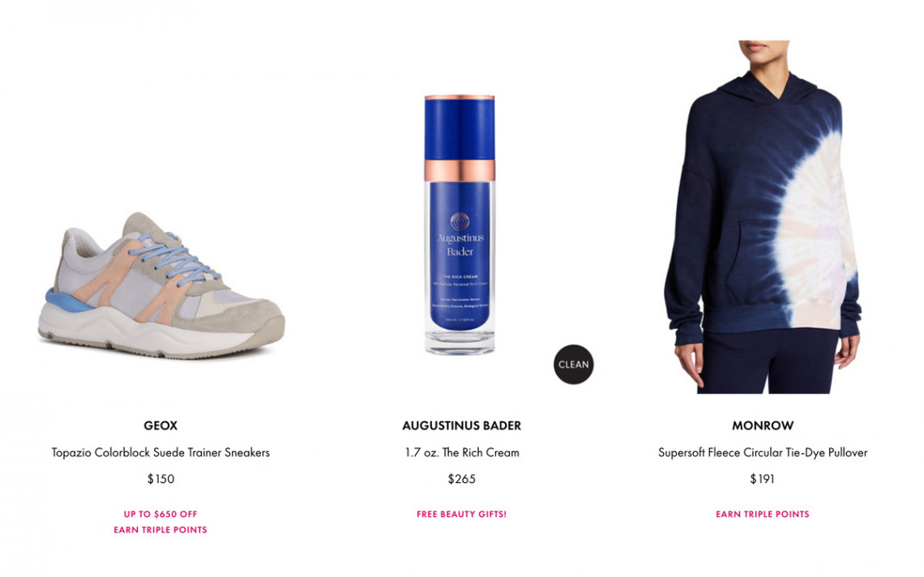Click the MONROW brand name
Image resolution: width=924 pixels, height=577 pixels.
pos(763,425)
